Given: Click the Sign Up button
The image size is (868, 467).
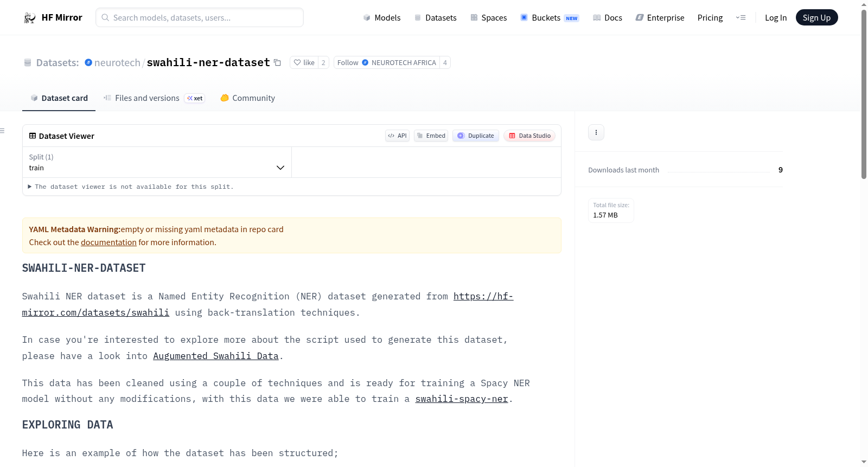Looking at the screenshot, I should pyautogui.click(x=816, y=17).
